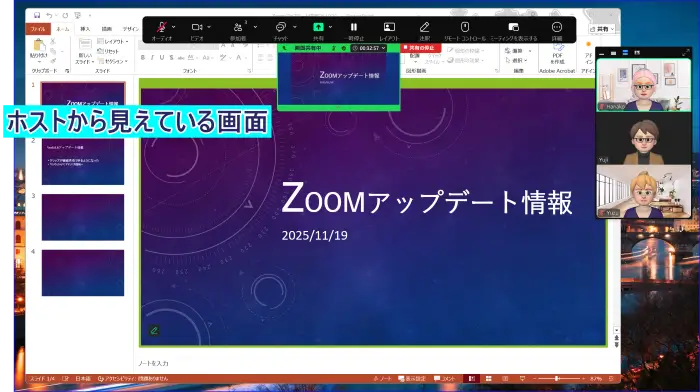
Task: Cut selection with scissors icon
Action: pos(53,41)
